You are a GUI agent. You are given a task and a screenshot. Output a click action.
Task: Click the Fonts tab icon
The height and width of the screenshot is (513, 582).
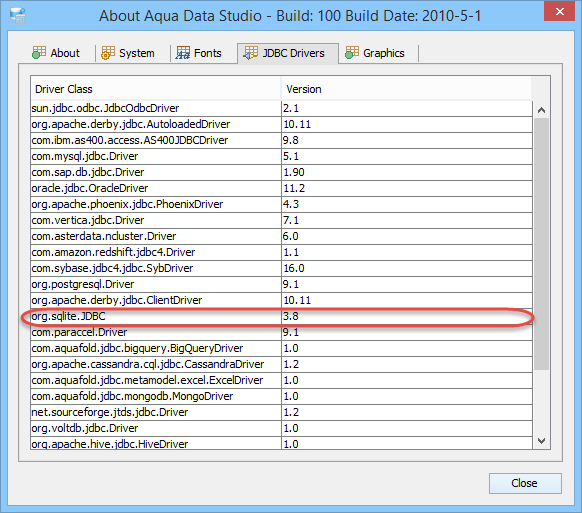pos(183,53)
